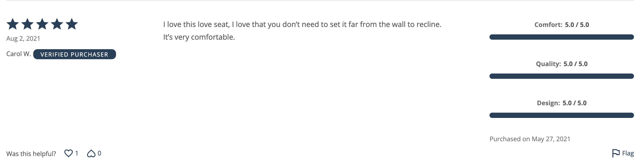Click the Design rating bar
The image size is (644, 165).
562,115
